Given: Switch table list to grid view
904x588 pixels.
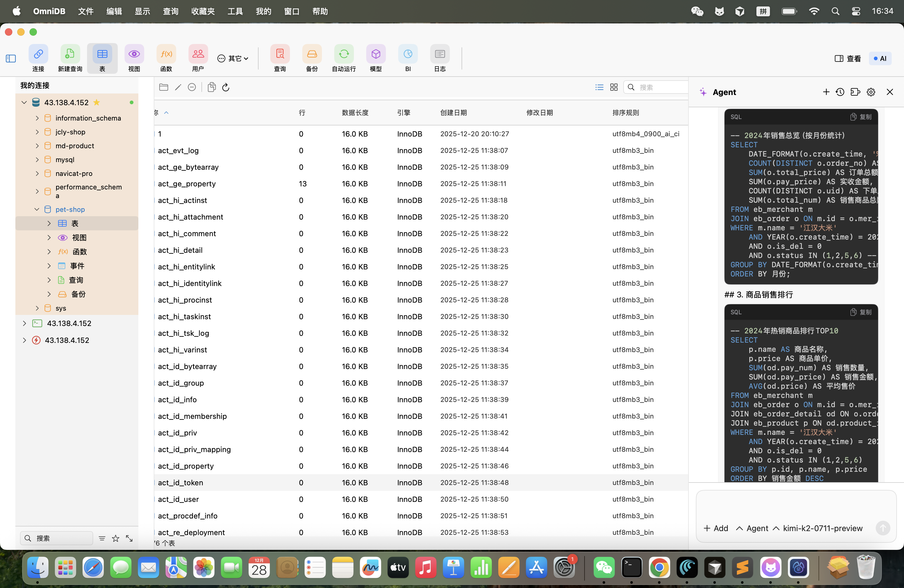Looking at the screenshot, I should 614,87.
